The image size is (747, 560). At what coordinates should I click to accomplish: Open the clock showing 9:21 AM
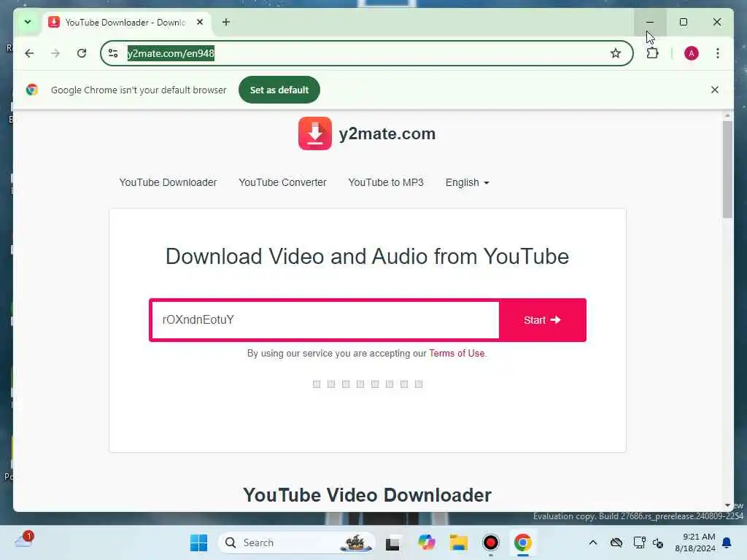[x=695, y=542]
